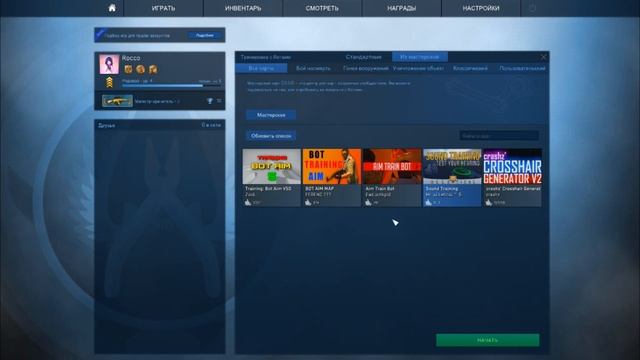Click the Aim Train Bot title text
Screen dimensions: 640x360
(380, 189)
